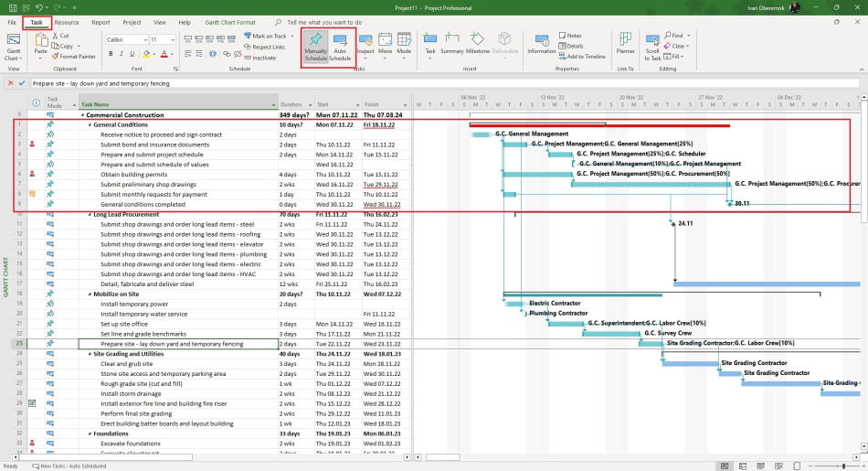The width and height of the screenshot is (868, 471).
Task: Open the Task Name column filter dropdown
Action: [x=273, y=105]
